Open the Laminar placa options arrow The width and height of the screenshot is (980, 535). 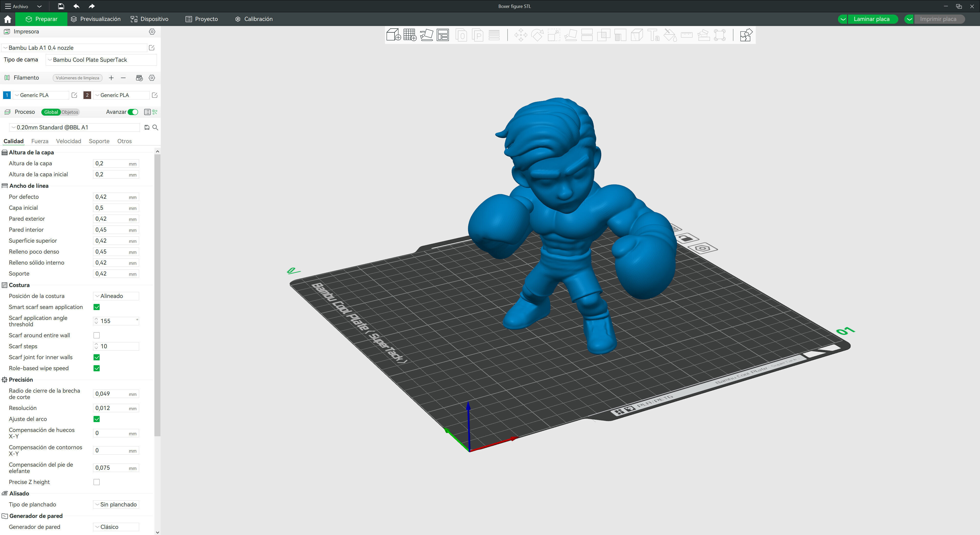pos(843,19)
